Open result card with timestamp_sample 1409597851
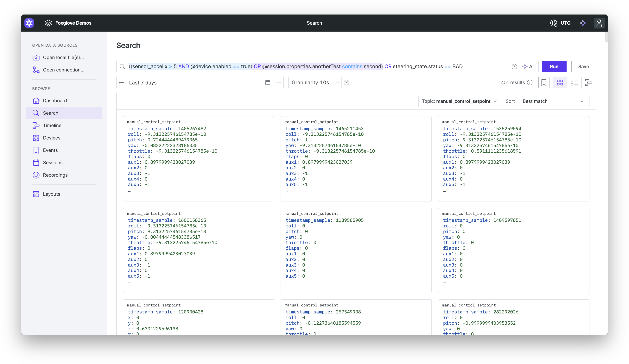The image size is (629, 364). (513, 250)
